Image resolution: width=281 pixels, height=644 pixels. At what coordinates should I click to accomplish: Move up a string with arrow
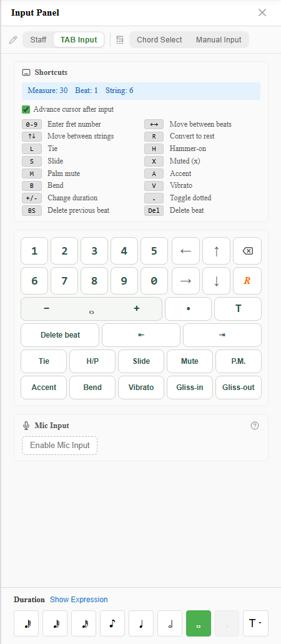point(217,250)
